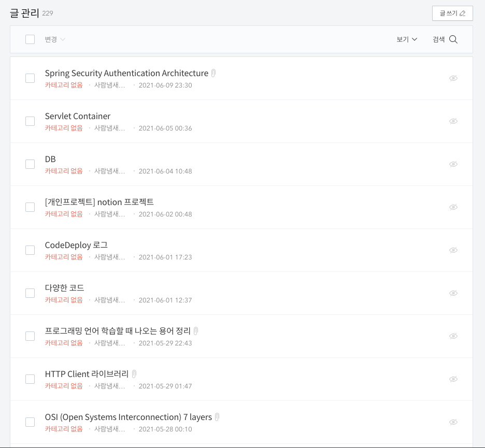Click 카테고리 없음 under HTTP Client 라이브러리 post
485x448 pixels.
(x=64, y=386)
